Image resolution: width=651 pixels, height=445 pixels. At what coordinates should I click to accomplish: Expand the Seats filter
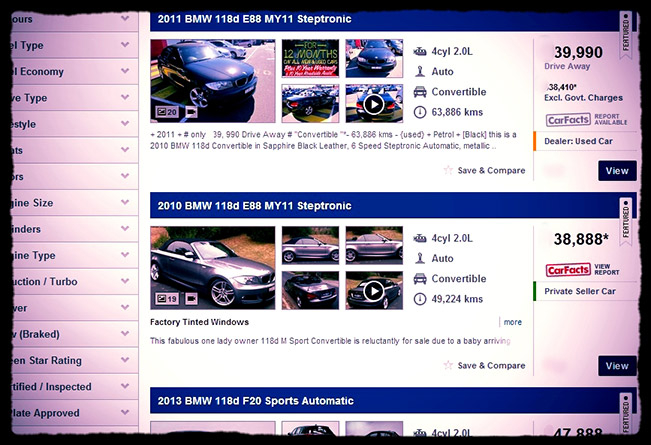point(75,150)
